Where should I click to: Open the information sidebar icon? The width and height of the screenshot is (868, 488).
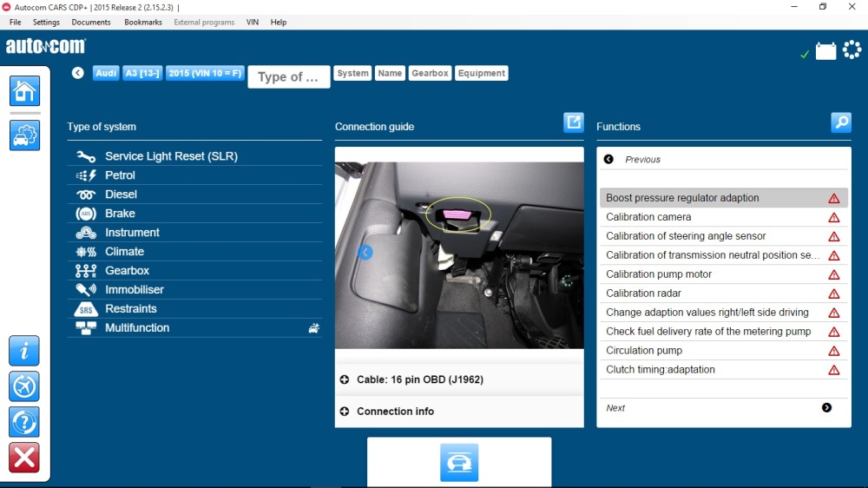tap(24, 351)
